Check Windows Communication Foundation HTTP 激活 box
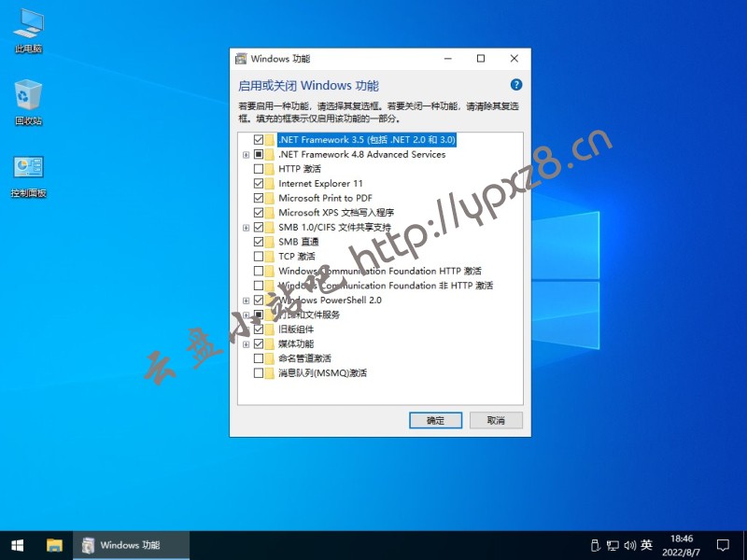747x560 pixels. 259,271
